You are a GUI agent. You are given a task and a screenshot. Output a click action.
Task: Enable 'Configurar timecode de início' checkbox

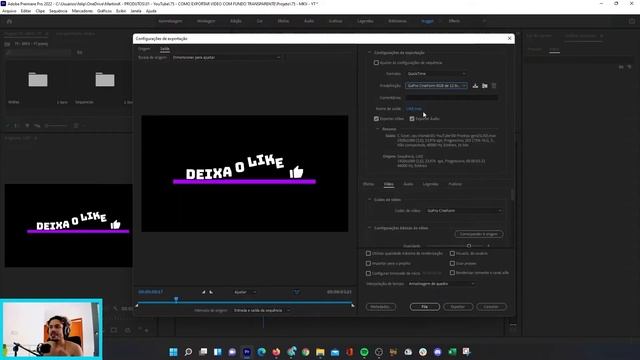(x=369, y=273)
